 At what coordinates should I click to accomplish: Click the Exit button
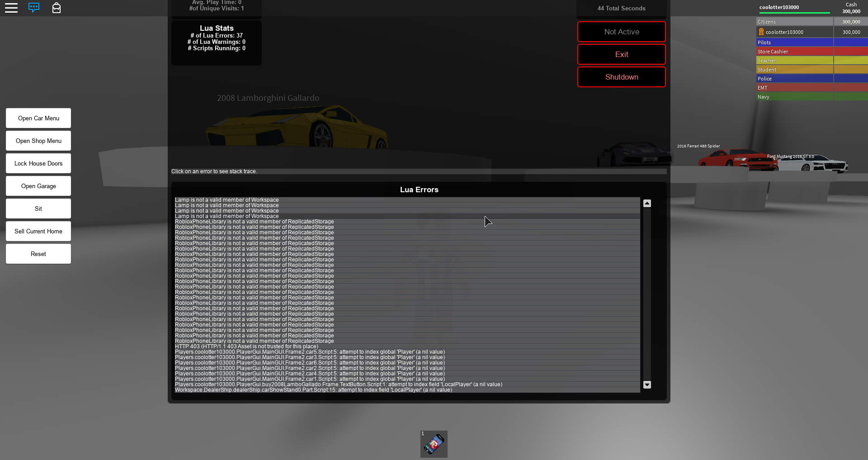click(622, 54)
